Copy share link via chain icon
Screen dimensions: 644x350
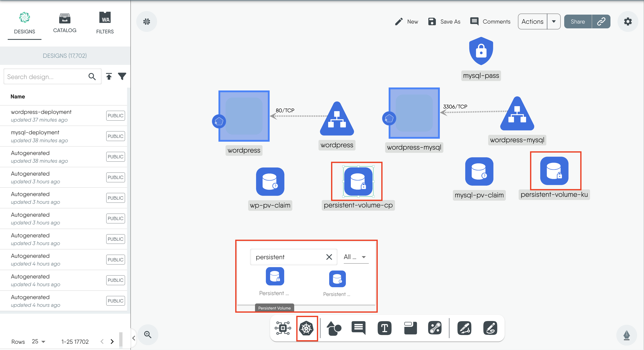[601, 21]
